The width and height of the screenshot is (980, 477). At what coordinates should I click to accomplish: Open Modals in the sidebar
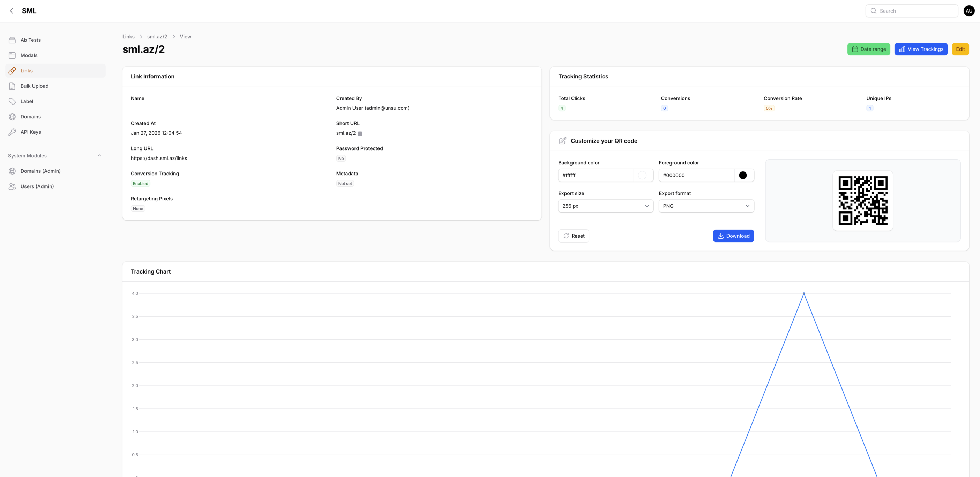[29, 55]
